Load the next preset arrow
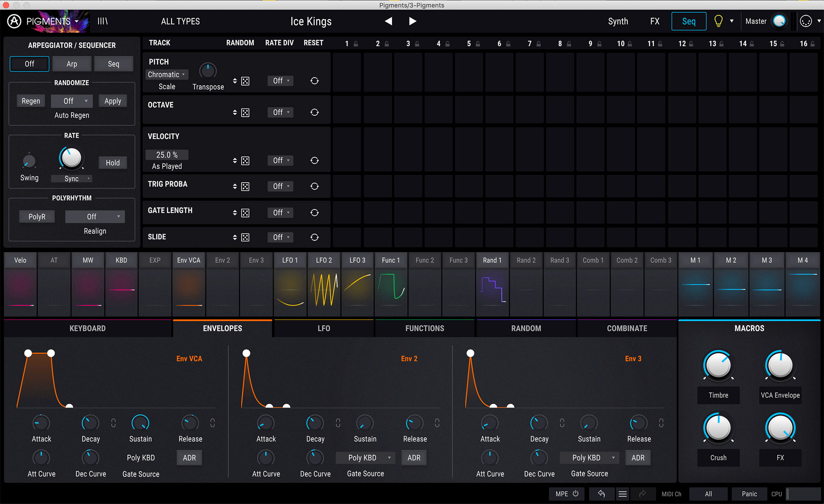824x504 pixels. tap(413, 21)
